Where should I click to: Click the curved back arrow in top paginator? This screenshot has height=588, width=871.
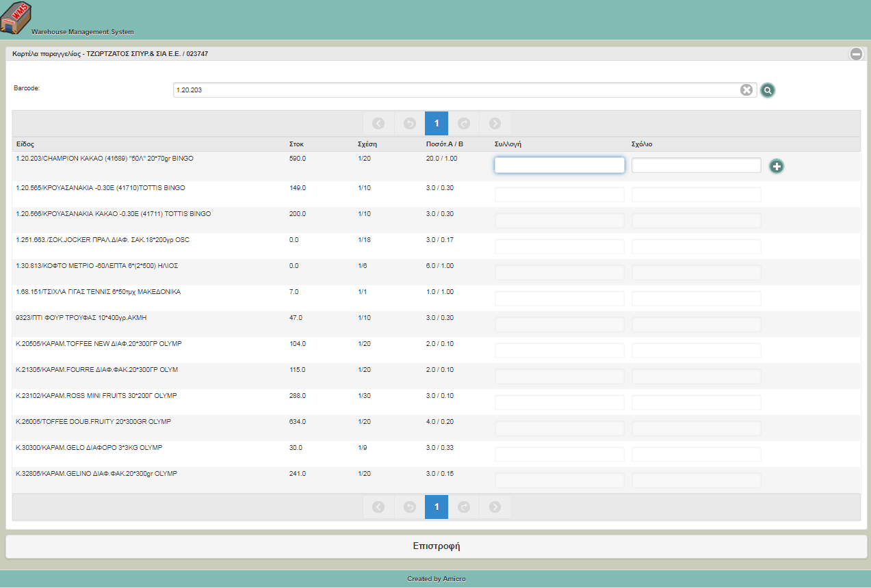(x=409, y=124)
